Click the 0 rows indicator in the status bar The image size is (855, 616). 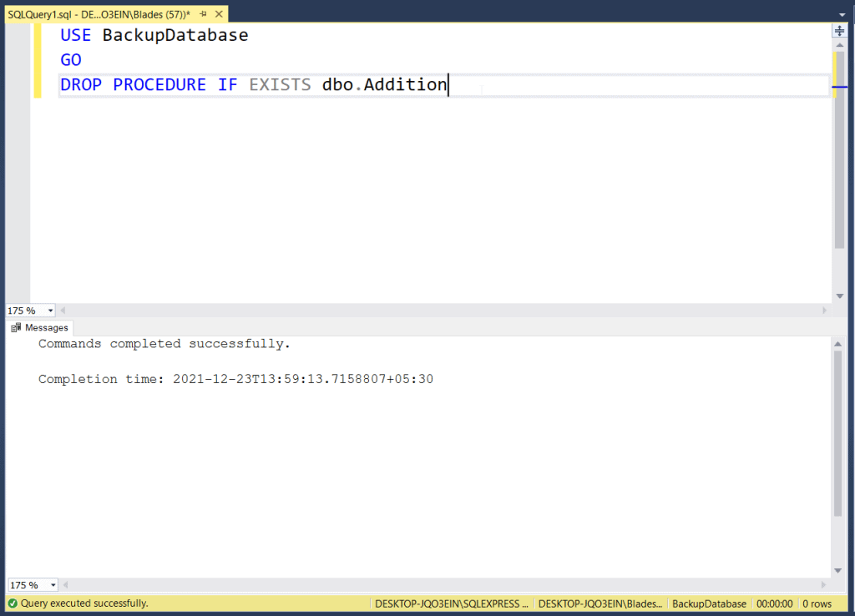817,603
